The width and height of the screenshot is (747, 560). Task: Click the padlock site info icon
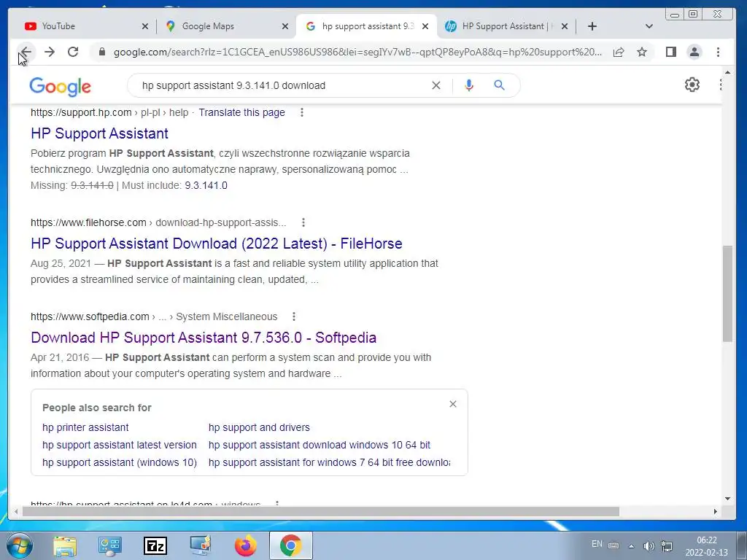pos(101,52)
